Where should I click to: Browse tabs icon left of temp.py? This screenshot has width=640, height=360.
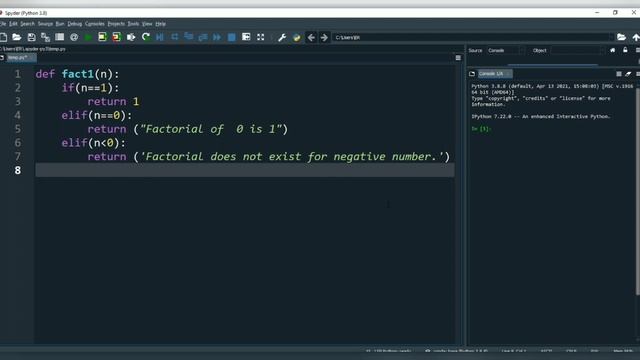[2, 58]
